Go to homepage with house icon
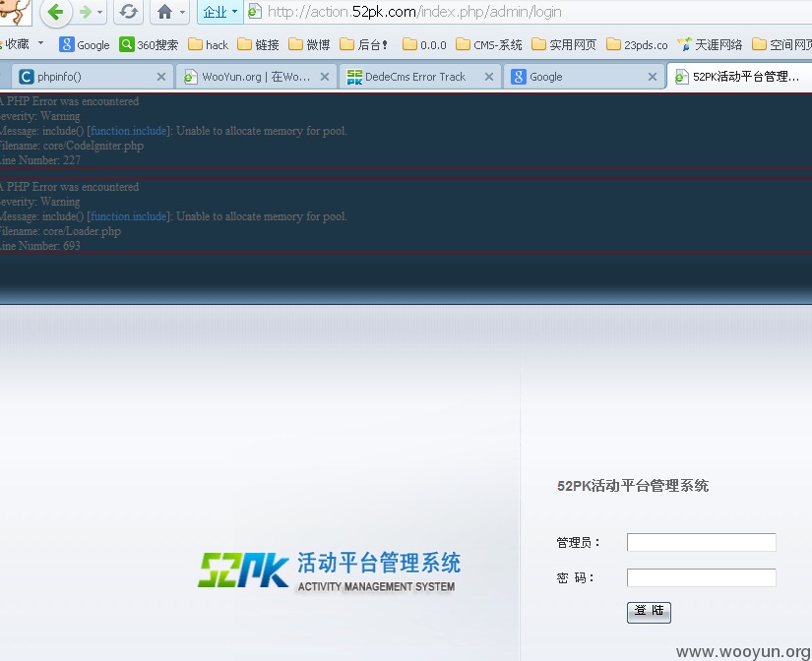Image resolution: width=812 pixels, height=661 pixels. [164, 12]
